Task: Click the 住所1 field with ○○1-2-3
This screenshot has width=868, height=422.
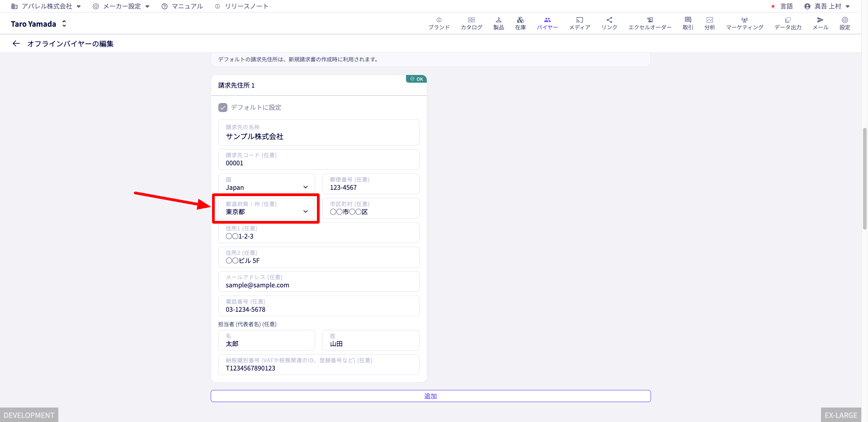Action: pyautogui.click(x=319, y=233)
